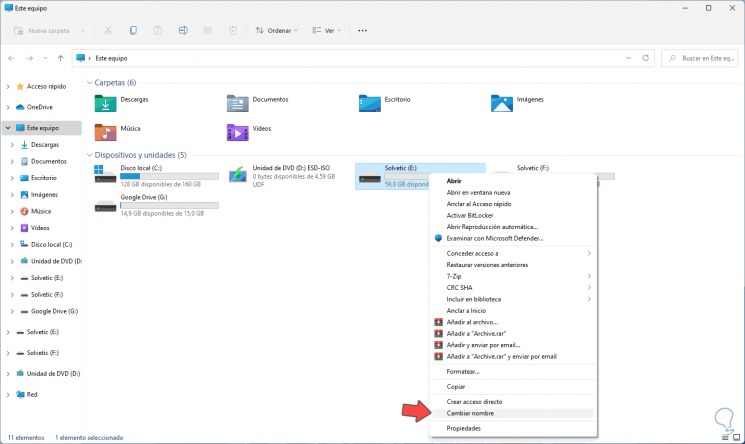This screenshot has height=444, width=745.
Task: Click the Refresh button in address bar
Action: [645, 58]
